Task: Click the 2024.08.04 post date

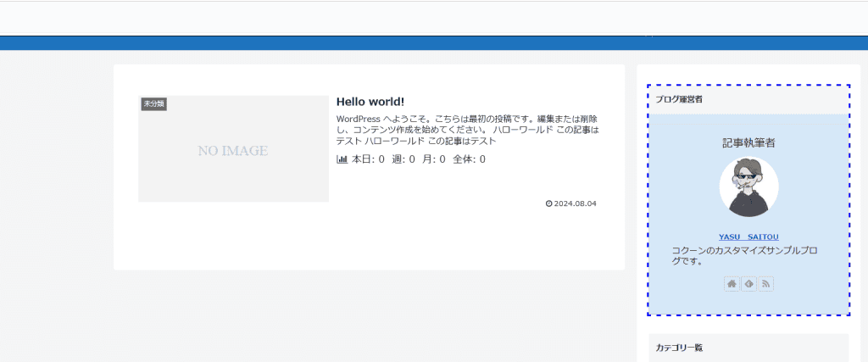Action: pyautogui.click(x=576, y=203)
